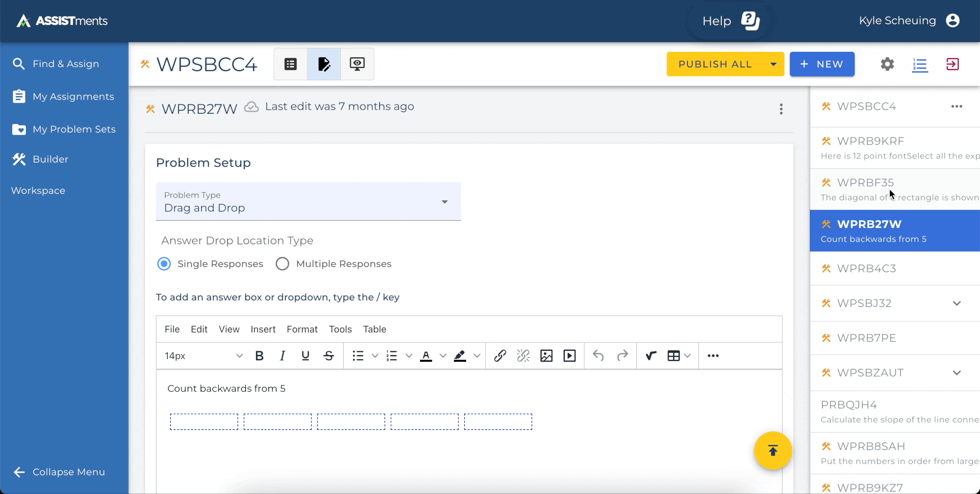Click the strikethrough formatting icon
This screenshot has width=980, height=494.
point(328,356)
